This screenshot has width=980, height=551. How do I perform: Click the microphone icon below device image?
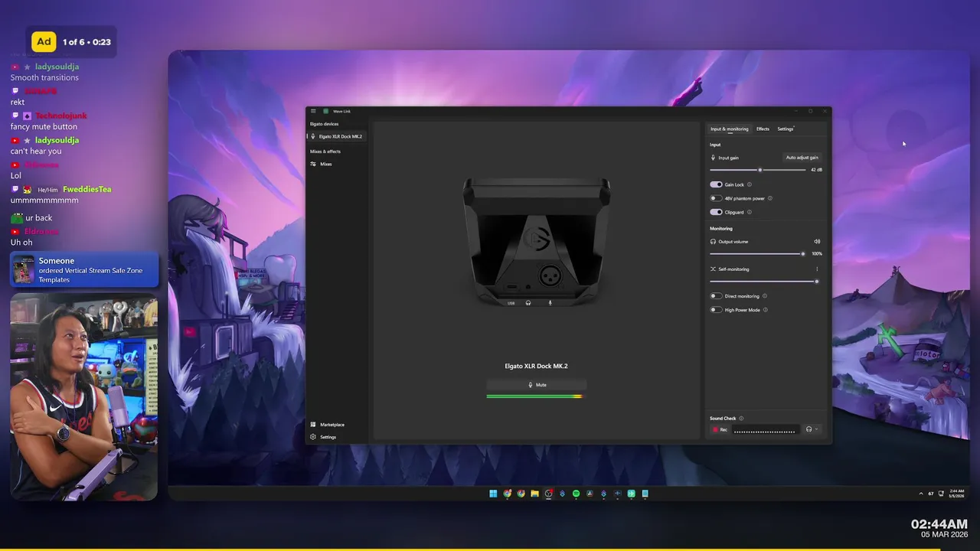coord(550,303)
